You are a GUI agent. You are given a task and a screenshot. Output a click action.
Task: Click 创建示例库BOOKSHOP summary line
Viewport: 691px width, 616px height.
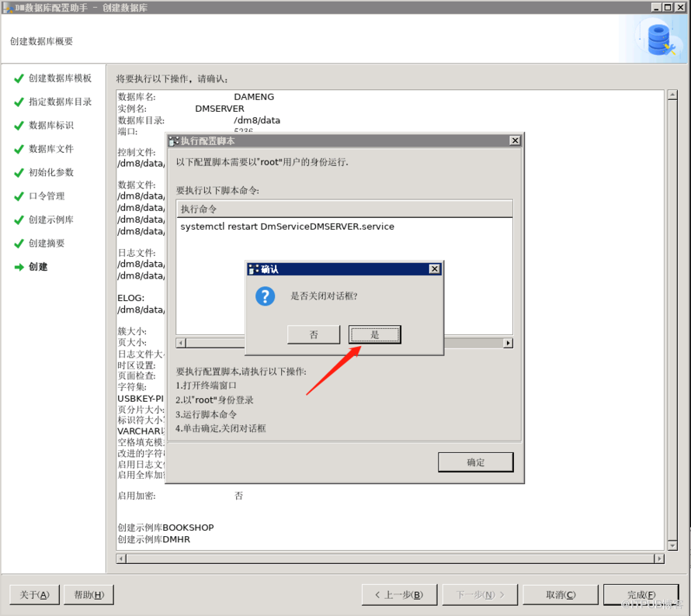point(165,528)
